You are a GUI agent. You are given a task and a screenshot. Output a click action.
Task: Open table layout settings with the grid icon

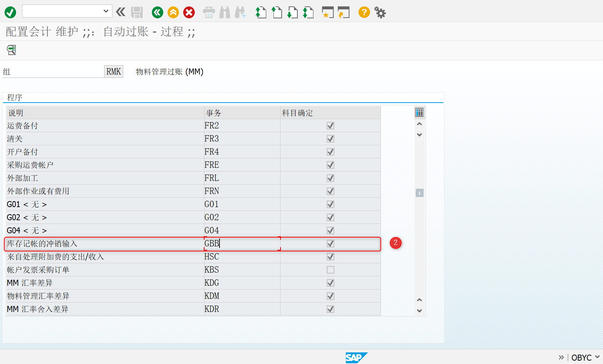click(x=419, y=112)
